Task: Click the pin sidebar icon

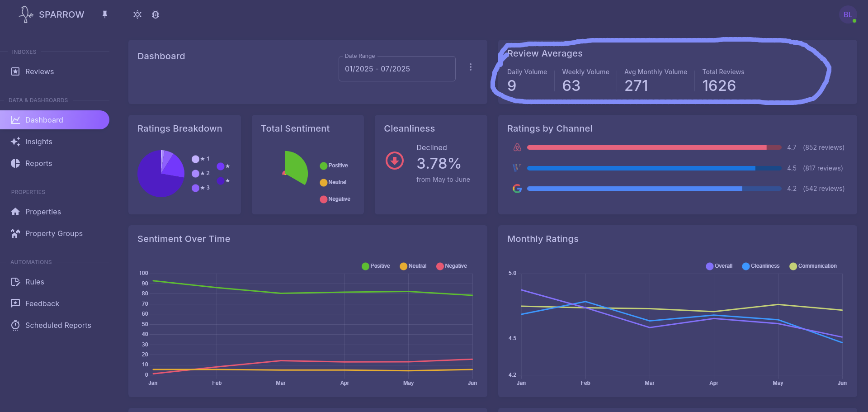Action: click(x=105, y=14)
